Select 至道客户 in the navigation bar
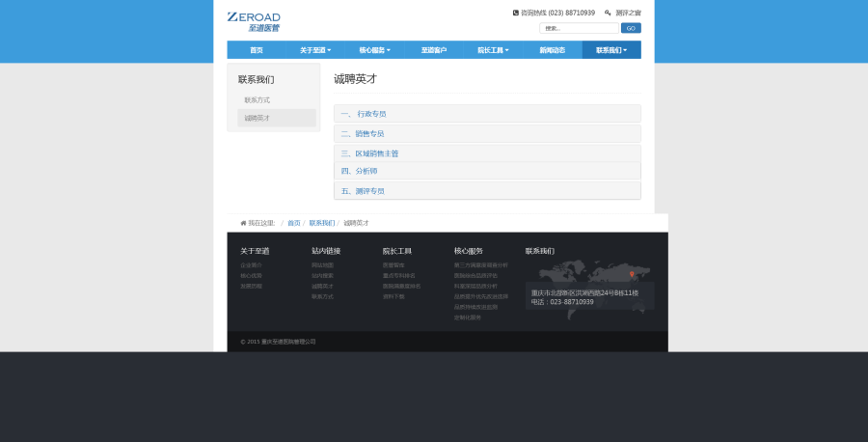 point(433,50)
